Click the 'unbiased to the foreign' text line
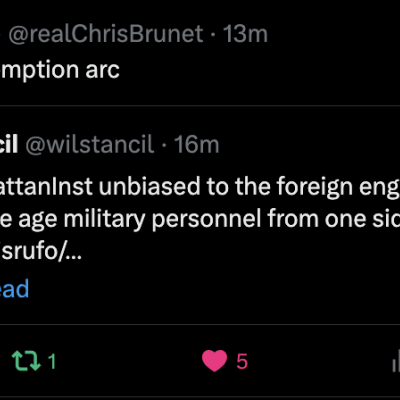The image size is (400, 400). click(223, 187)
